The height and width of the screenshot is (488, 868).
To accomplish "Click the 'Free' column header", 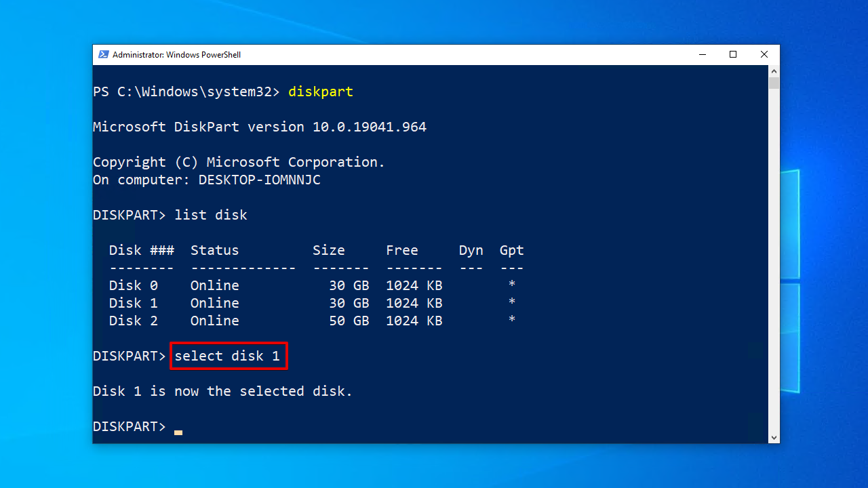I will (x=402, y=250).
